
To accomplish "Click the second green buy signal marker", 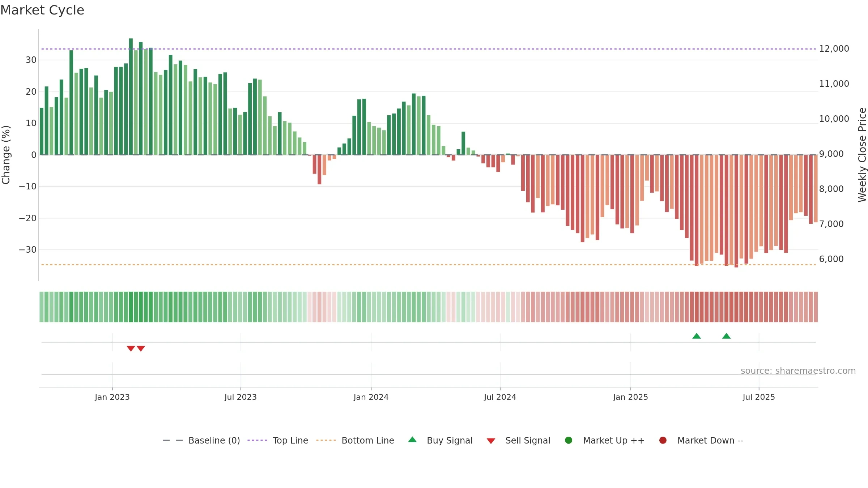I will (726, 336).
